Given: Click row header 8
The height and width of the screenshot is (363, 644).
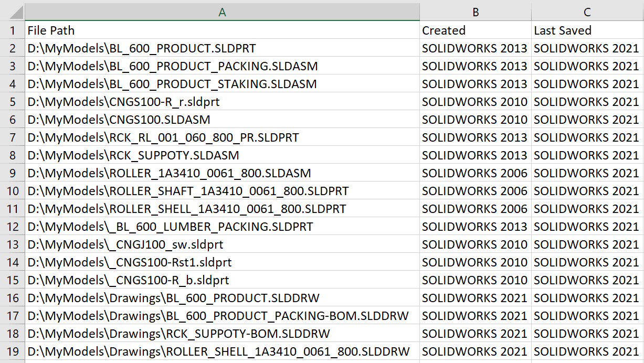Looking at the screenshot, I should coord(12,155).
